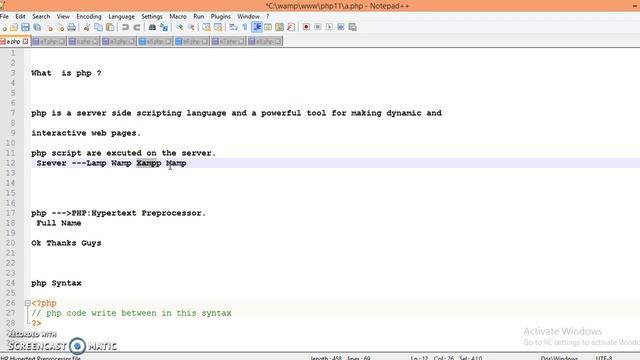This screenshot has width=640, height=360.
Task: Open the View menu
Action: 63,16
